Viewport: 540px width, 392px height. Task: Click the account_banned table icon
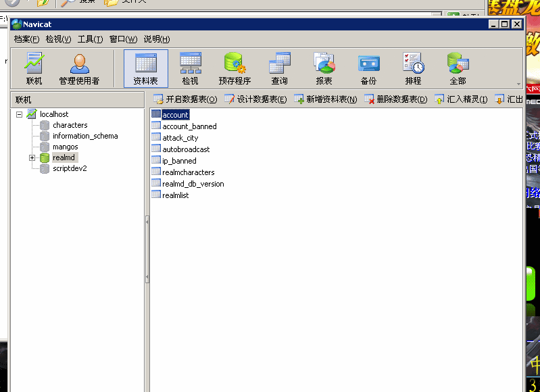tap(156, 126)
